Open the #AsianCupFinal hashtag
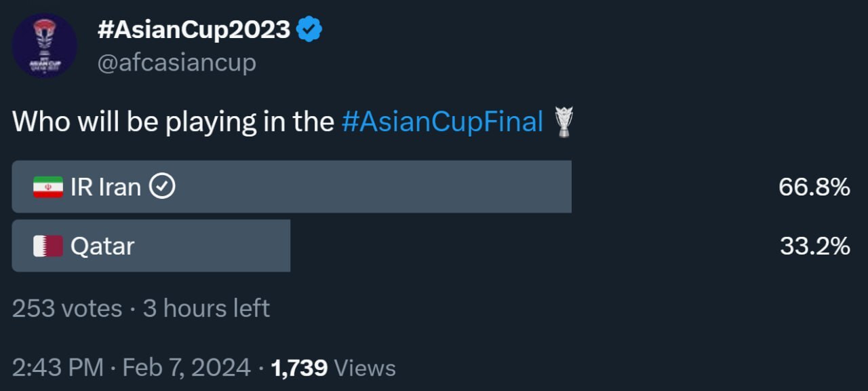The image size is (868, 391). (x=442, y=122)
